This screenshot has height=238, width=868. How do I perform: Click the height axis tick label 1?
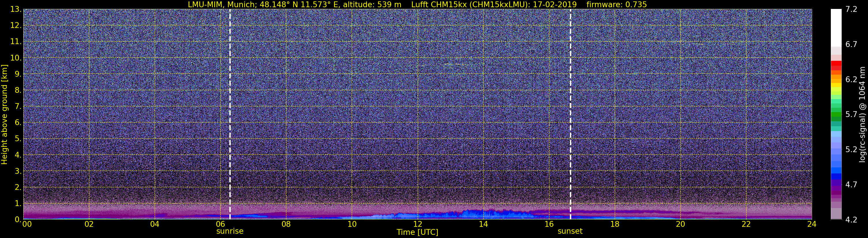[x=18, y=203]
